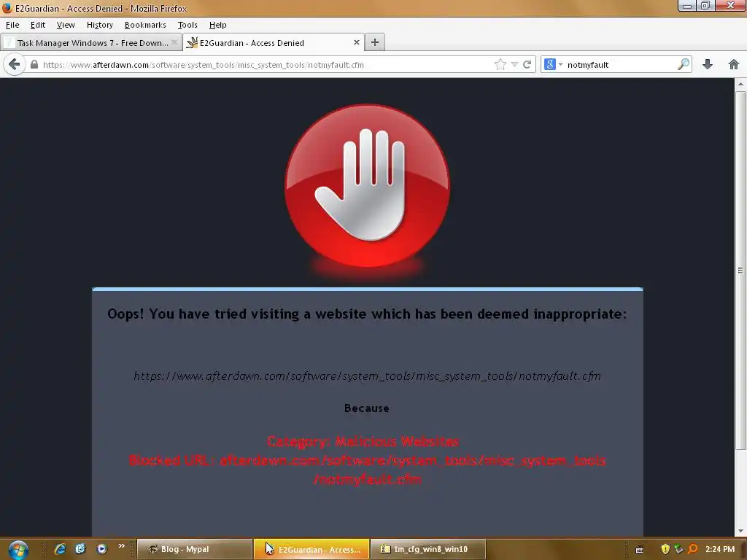Expand quick launch overflow chevron

[122, 545]
